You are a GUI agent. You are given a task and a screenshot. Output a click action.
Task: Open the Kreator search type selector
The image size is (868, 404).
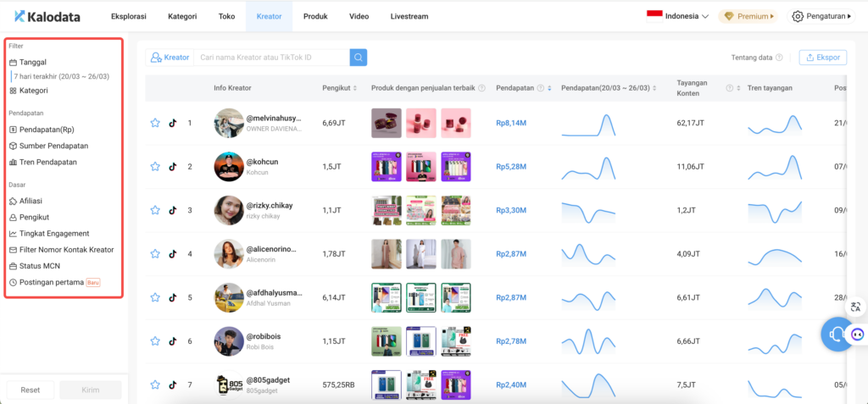click(x=170, y=58)
